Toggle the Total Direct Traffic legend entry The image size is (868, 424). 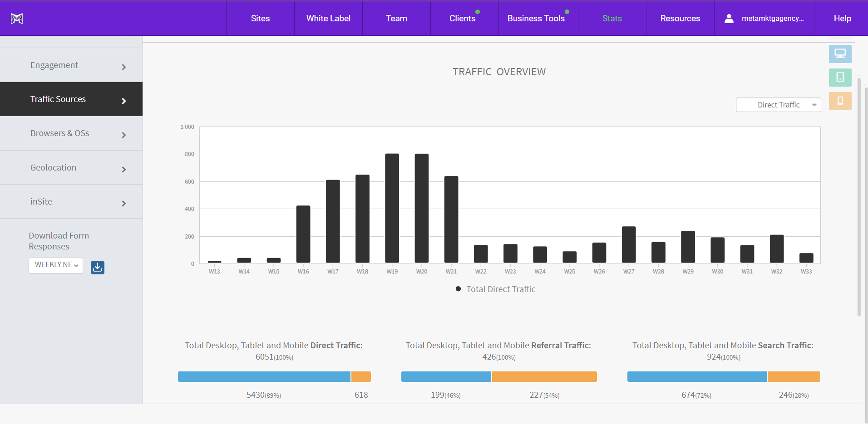tap(494, 289)
